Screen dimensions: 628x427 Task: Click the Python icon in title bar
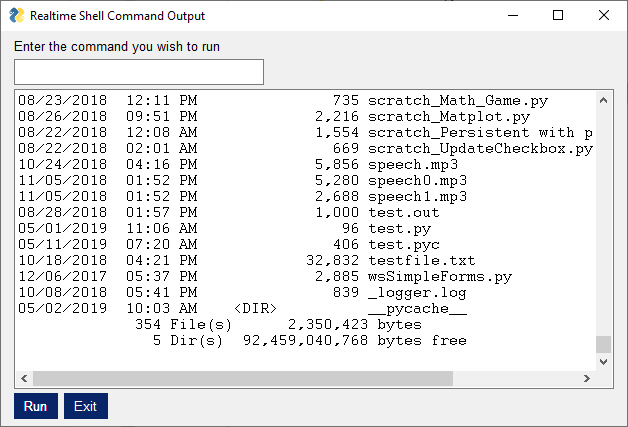pyautogui.click(x=16, y=16)
